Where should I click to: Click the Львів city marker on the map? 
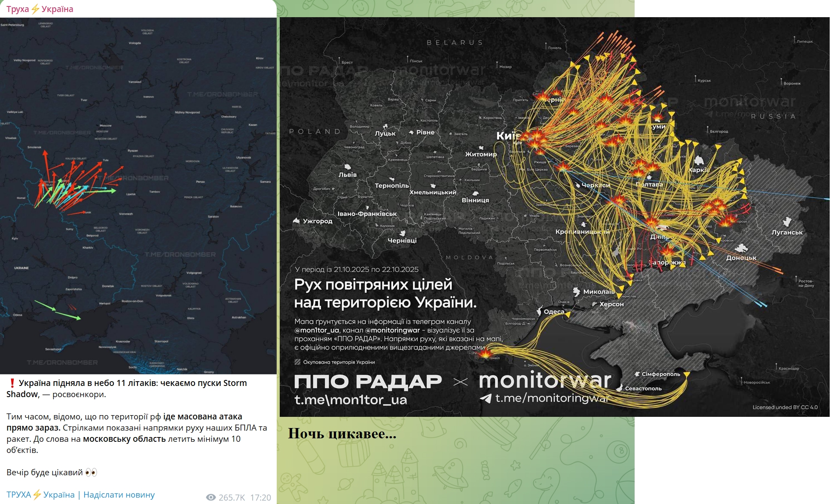(348, 167)
